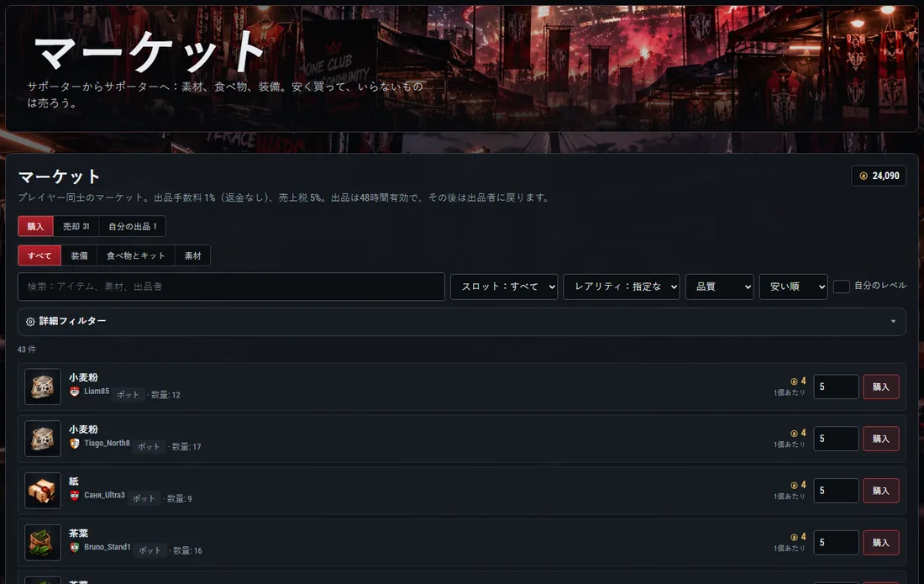Open the 品質 dropdown

click(x=719, y=287)
